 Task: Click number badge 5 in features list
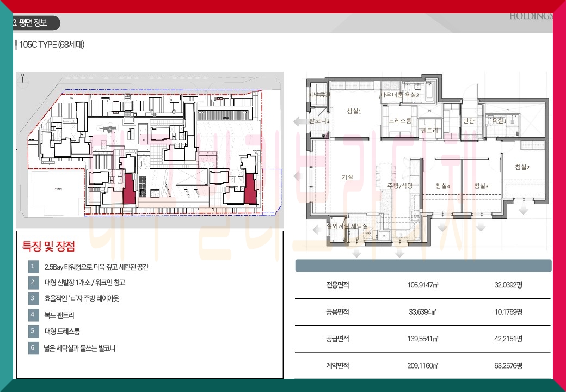point(33,331)
